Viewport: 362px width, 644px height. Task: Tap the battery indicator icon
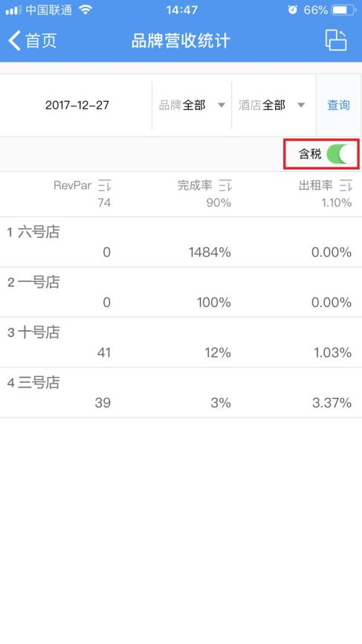coord(344,10)
